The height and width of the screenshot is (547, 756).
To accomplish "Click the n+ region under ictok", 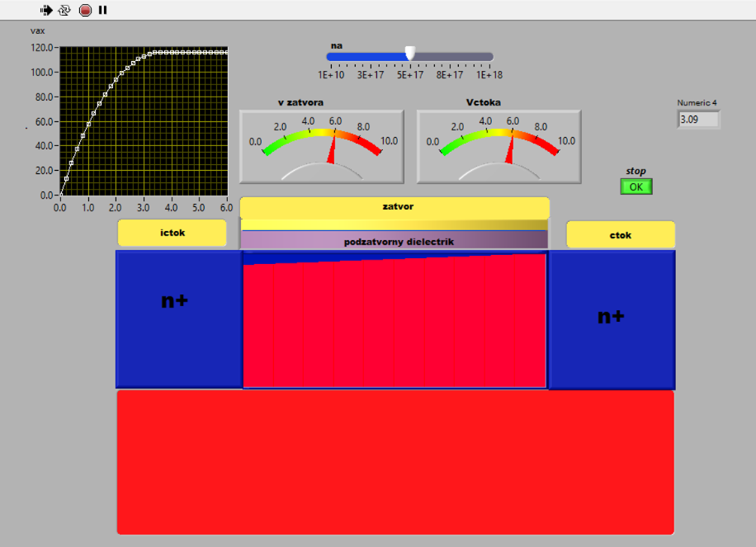I will pos(179,319).
